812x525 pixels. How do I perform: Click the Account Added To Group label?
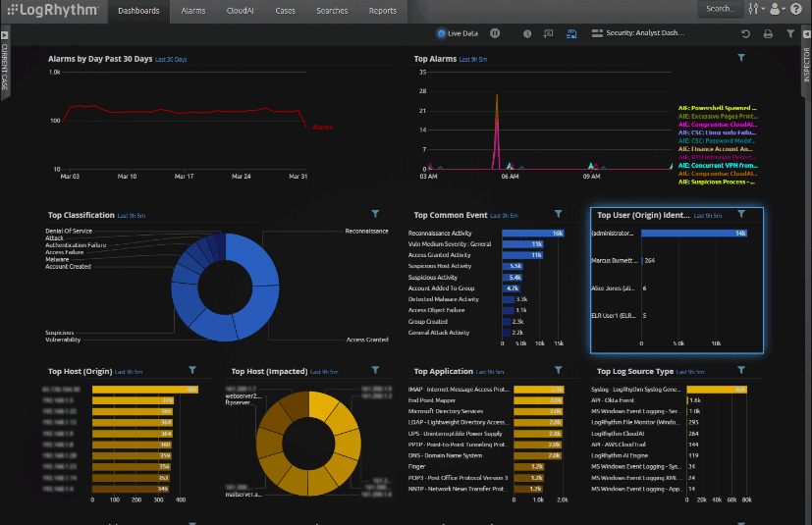click(441, 289)
